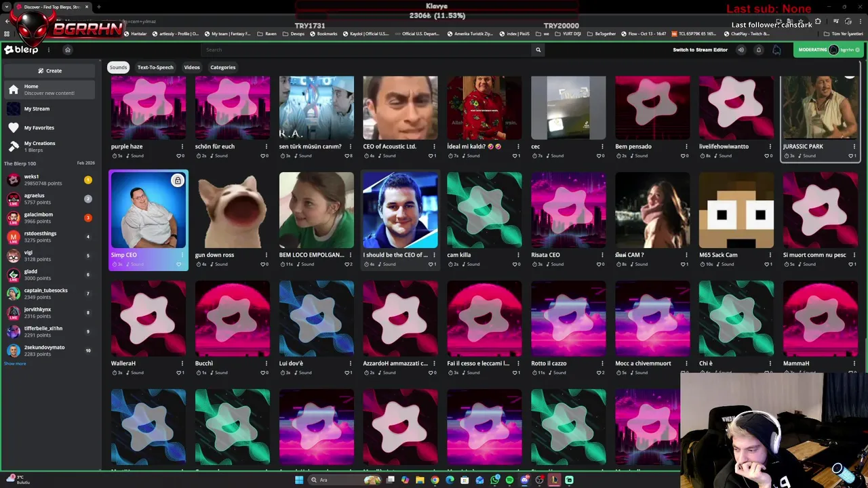Click the MODERATING account button
This screenshot has width=868, height=488.
(829, 49)
